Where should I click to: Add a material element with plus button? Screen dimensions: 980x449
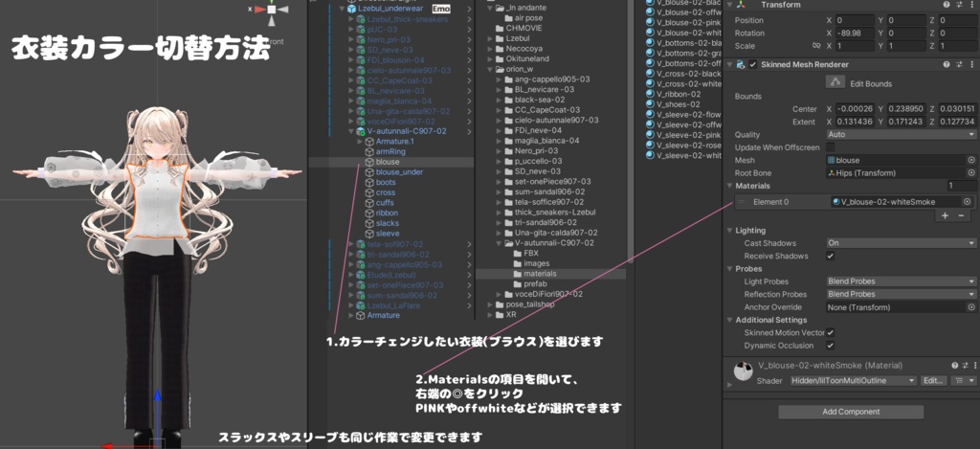click(945, 215)
